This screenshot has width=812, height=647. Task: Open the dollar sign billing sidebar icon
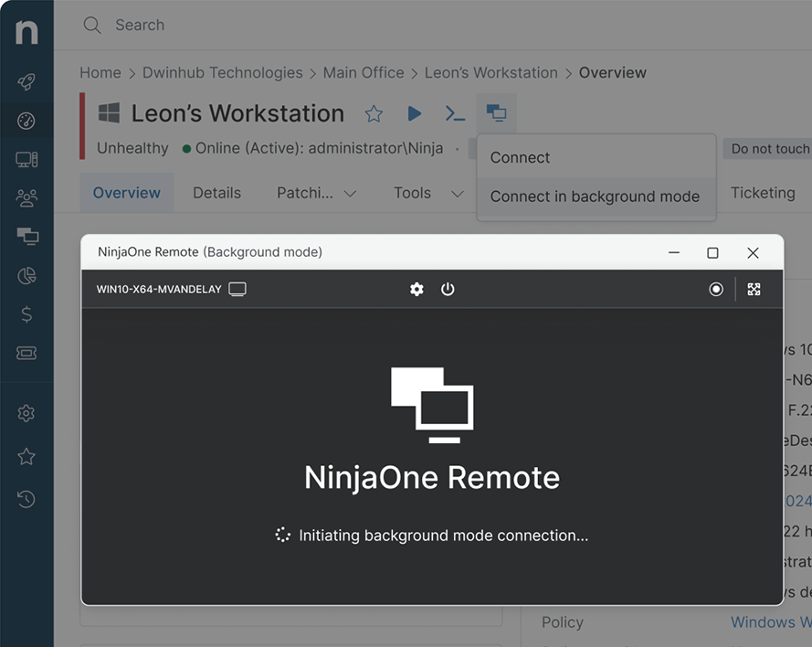tap(26, 314)
